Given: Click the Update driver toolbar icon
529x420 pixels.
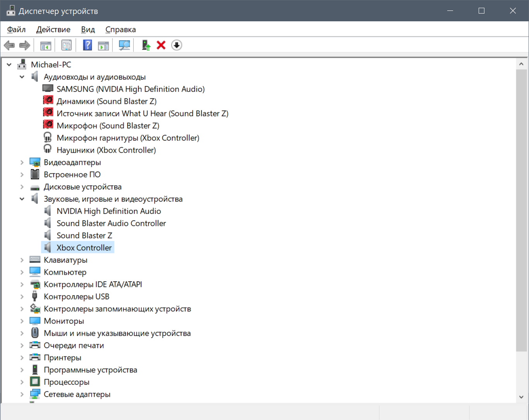Looking at the screenshot, I should tap(146, 45).
